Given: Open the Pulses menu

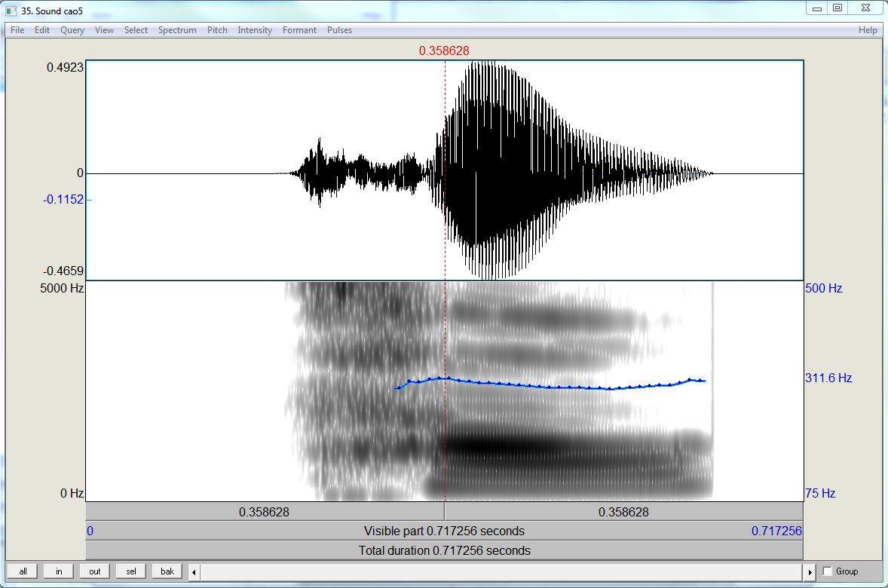Looking at the screenshot, I should coord(339,30).
